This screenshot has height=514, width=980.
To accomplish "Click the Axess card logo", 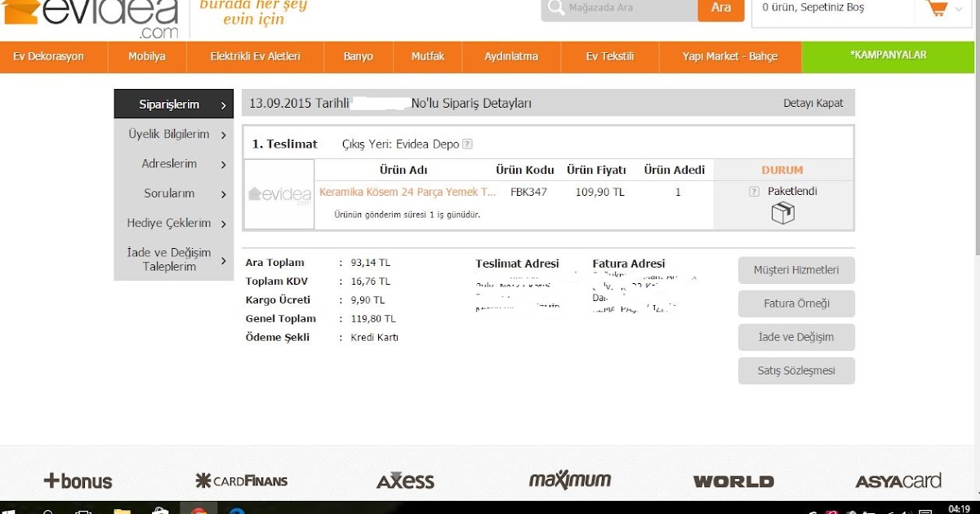I will [405, 481].
